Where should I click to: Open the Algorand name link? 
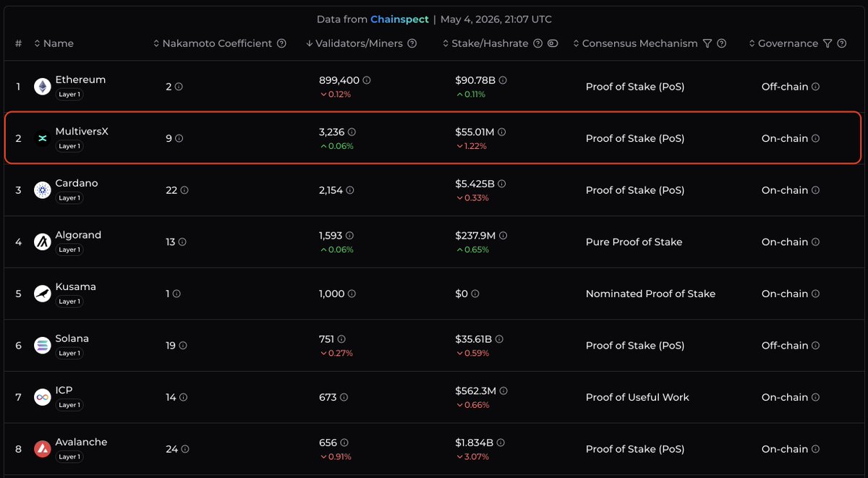78,235
